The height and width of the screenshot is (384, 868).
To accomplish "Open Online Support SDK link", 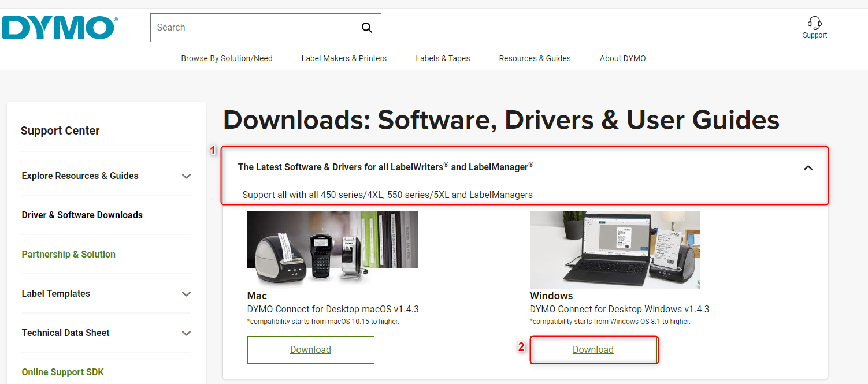I will click(x=62, y=372).
